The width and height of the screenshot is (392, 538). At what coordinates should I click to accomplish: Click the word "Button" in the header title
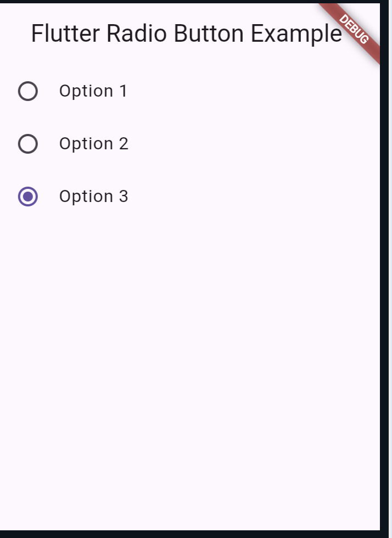pos(209,33)
